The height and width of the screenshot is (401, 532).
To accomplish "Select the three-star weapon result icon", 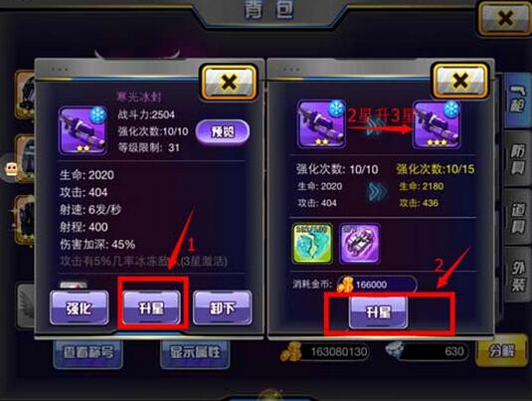I will [437, 124].
